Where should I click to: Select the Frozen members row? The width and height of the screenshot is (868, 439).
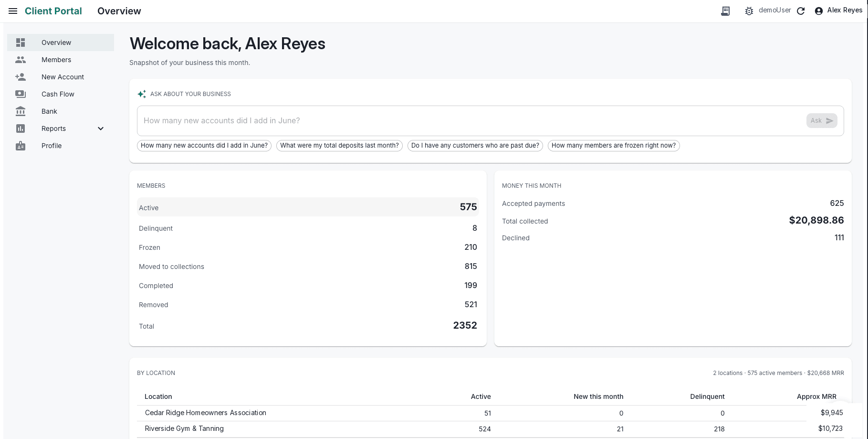(x=308, y=247)
